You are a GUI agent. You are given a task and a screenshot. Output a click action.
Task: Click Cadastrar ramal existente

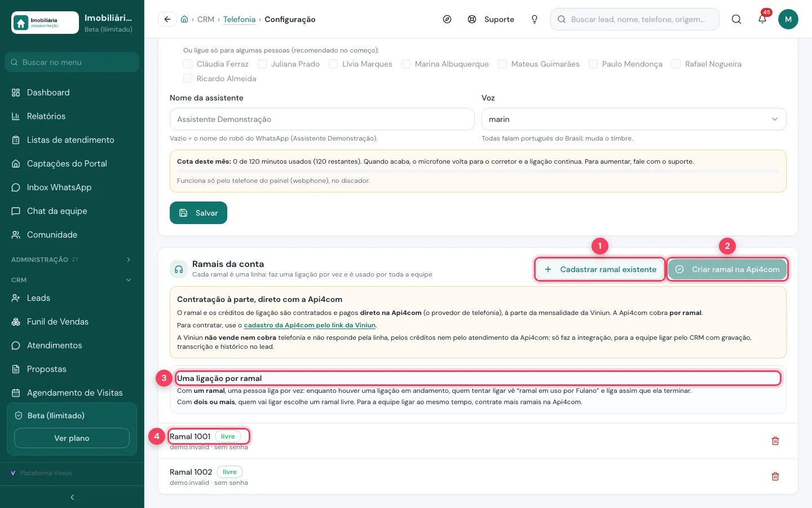click(x=600, y=269)
